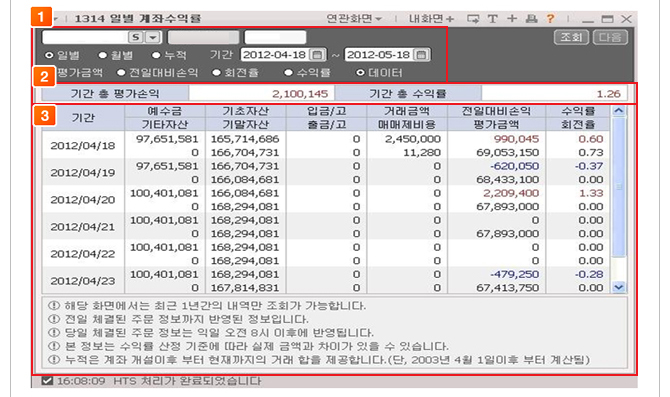Print the screen with the printer icon
Screen dimensions: 670x397
[x=531, y=18]
